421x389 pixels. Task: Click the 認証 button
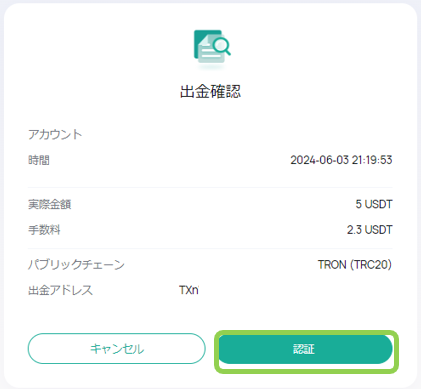click(305, 349)
